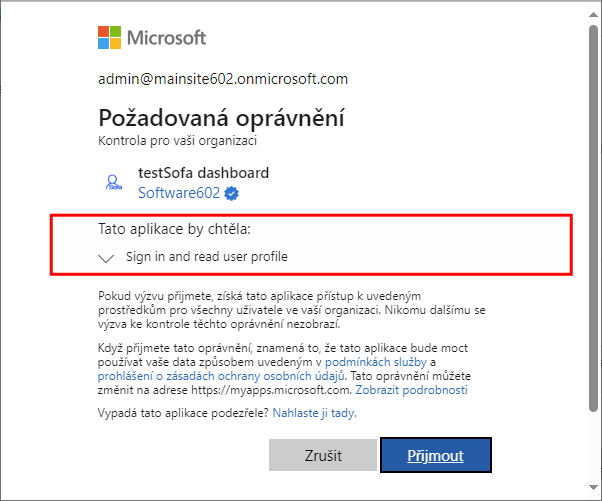Click the verified publisher badge next to Software602
Image resolution: width=602 pixels, height=501 pixels.
point(232,193)
